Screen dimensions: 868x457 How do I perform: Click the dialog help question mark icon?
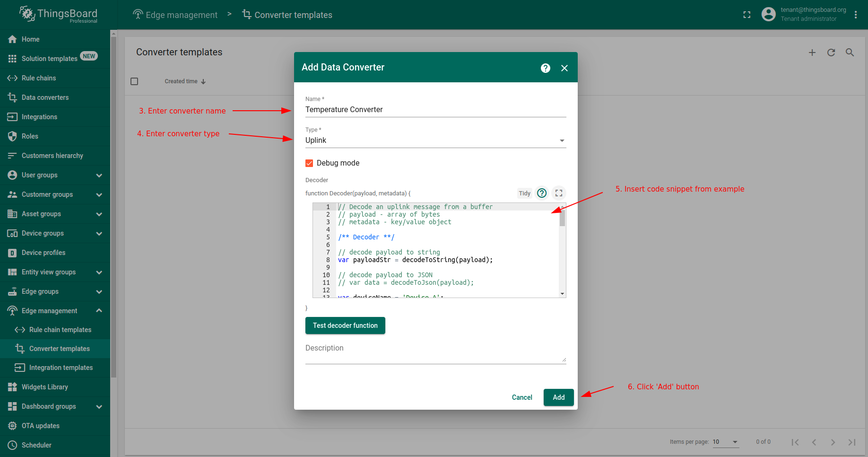coord(545,68)
